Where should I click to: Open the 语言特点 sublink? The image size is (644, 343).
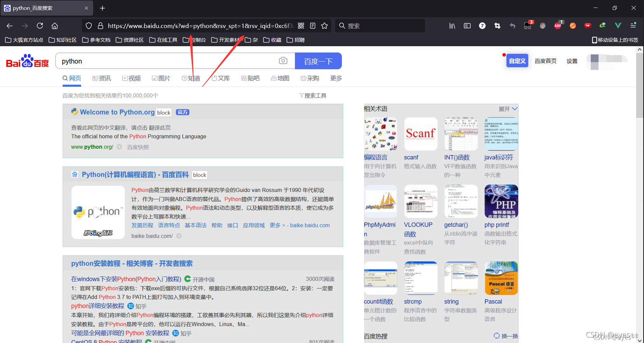169,225
